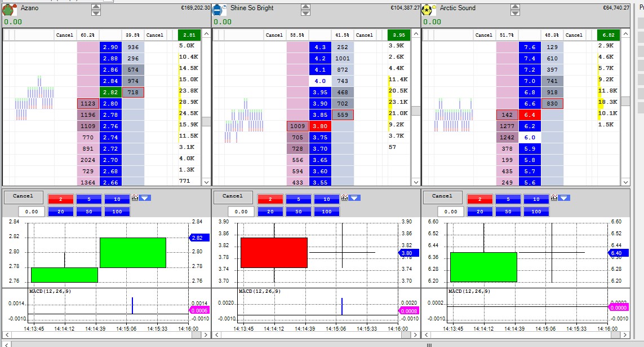The height and width of the screenshot is (347, 644).
Task: Select the 50 stake for Shine So Bright
Action: pyautogui.click(x=299, y=212)
